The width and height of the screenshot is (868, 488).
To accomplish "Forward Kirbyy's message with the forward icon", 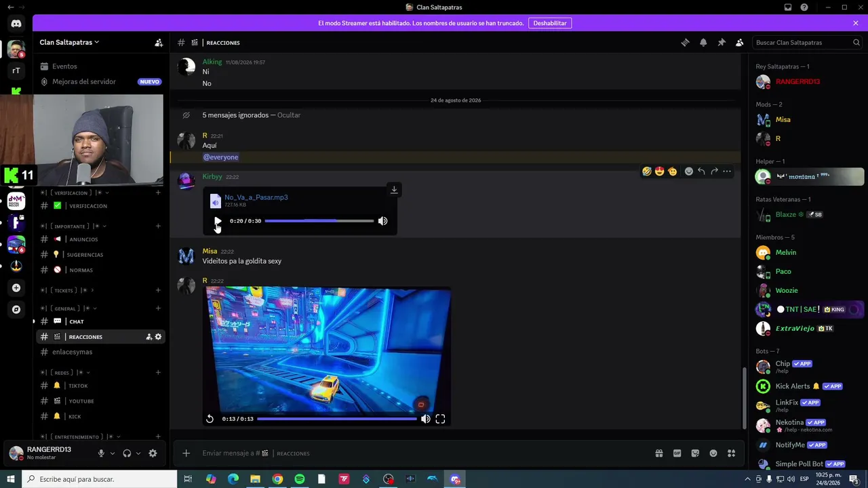I will 714,171.
